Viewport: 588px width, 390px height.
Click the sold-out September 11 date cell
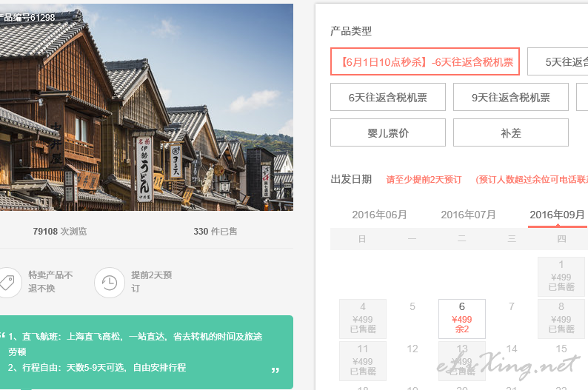coord(363,361)
